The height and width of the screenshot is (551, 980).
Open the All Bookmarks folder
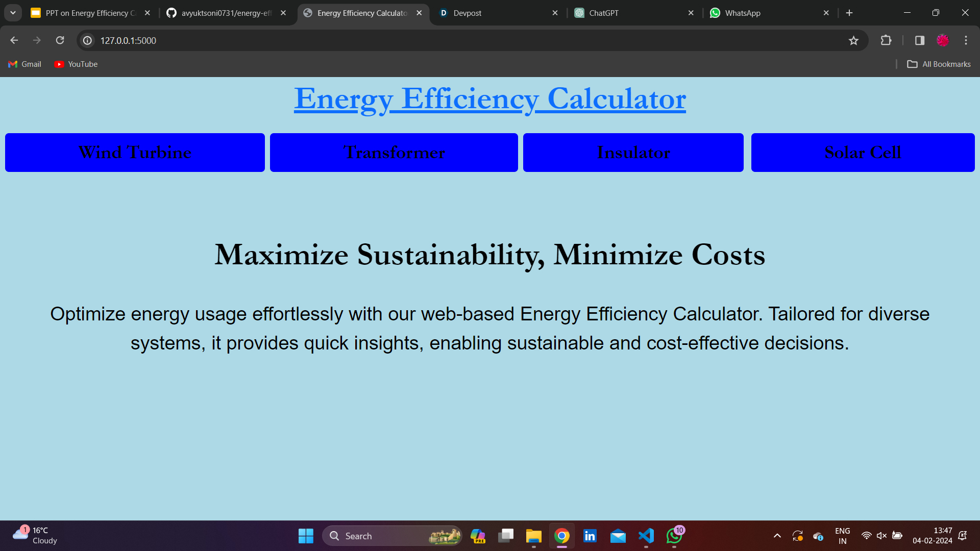(939, 64)
